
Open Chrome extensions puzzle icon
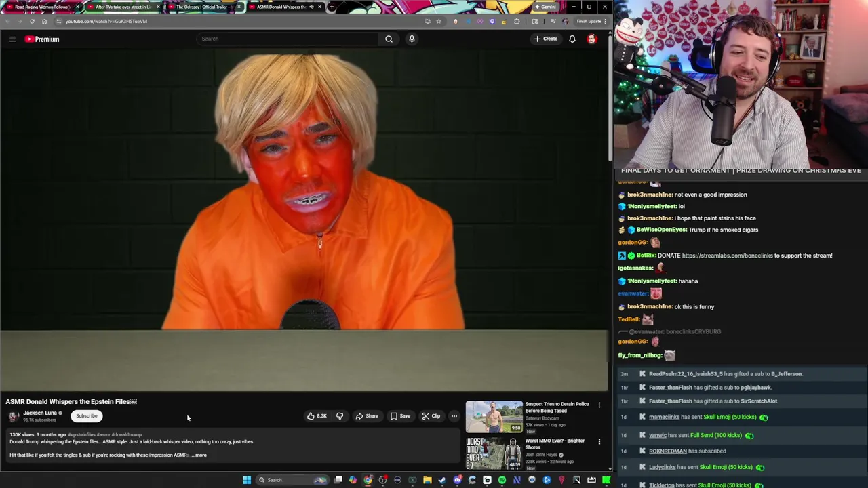click(517, 21)
